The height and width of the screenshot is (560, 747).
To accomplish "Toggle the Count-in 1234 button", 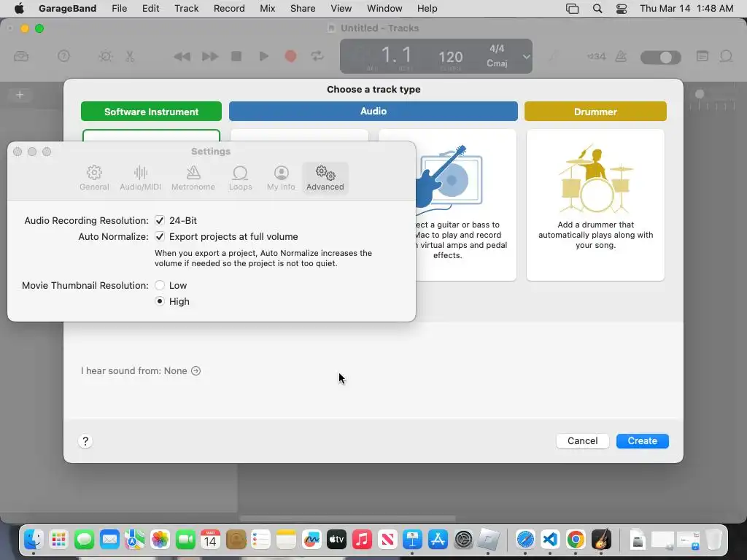I will (597, 56).
